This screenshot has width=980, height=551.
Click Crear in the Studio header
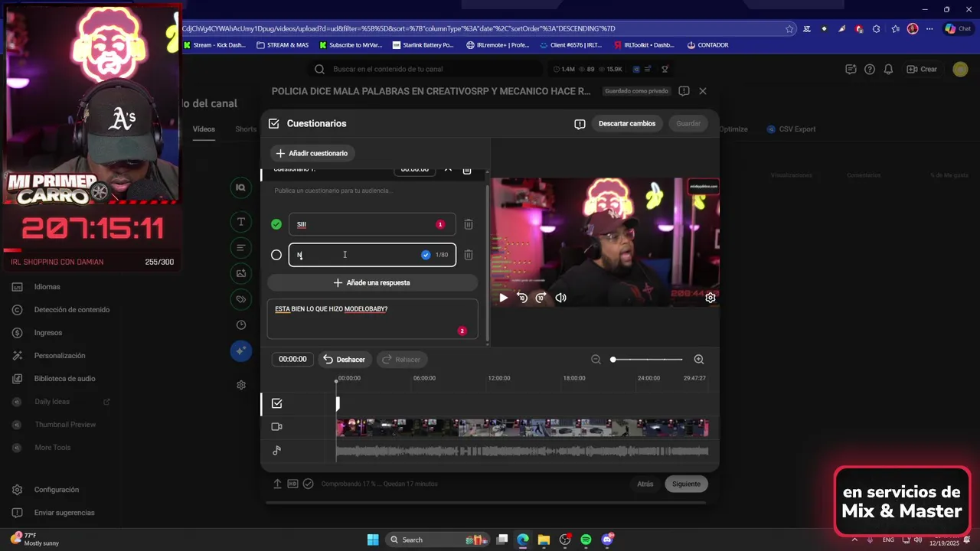[x=922, y=69]
